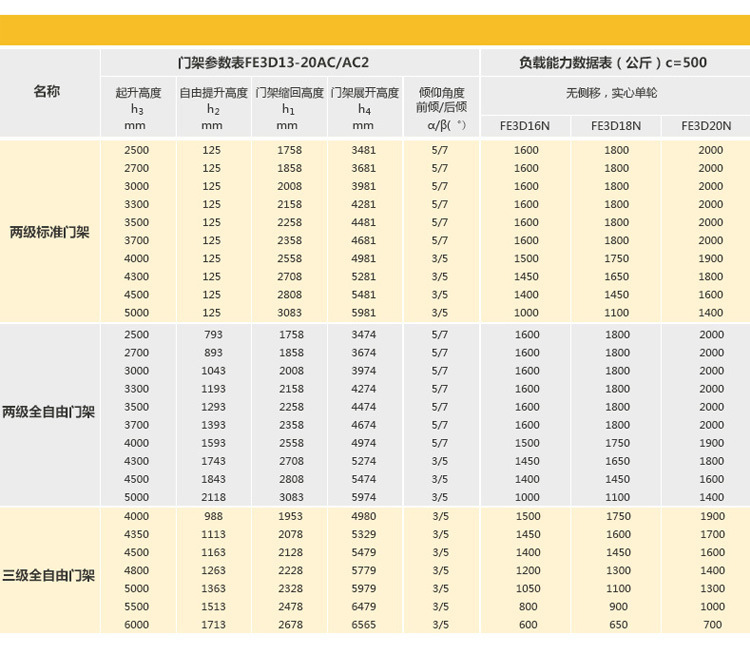Screen dimensions: 750x645
Task: Click the 1700 load capacity value
Action: pos(712,534)
